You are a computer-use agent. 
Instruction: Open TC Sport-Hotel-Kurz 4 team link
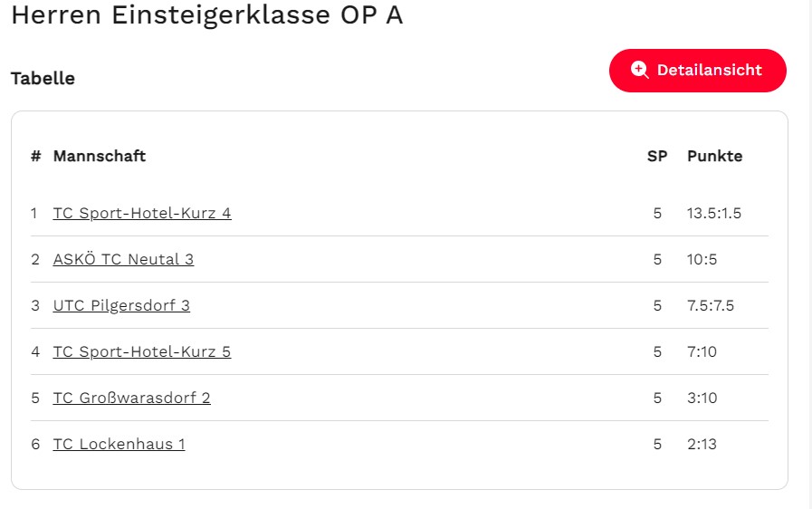(142, 213)
